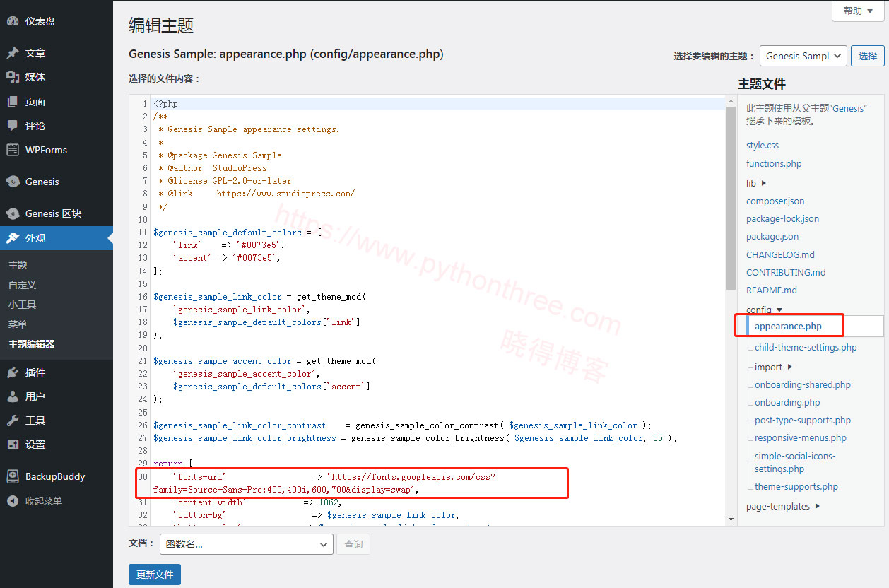Click the Genesis 区块 icon
Screen dimensions: 889x588
point(13,213)
